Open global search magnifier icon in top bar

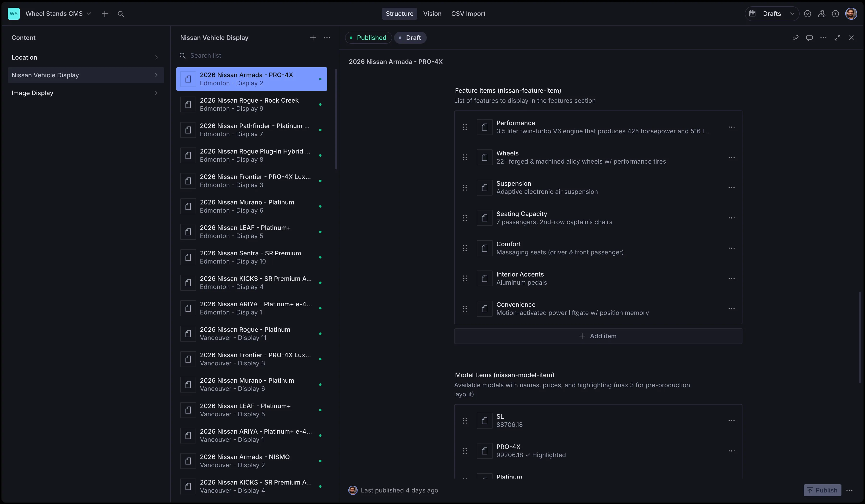pos(120,14)
